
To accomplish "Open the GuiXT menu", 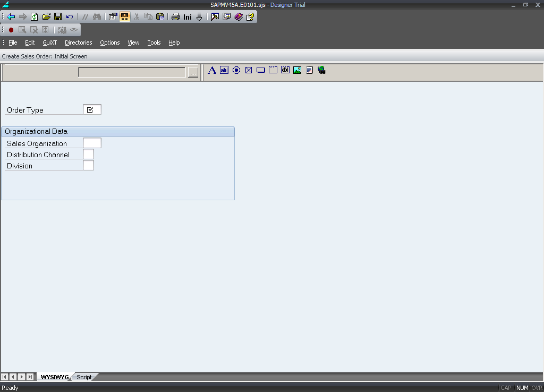I will (50, 42).
